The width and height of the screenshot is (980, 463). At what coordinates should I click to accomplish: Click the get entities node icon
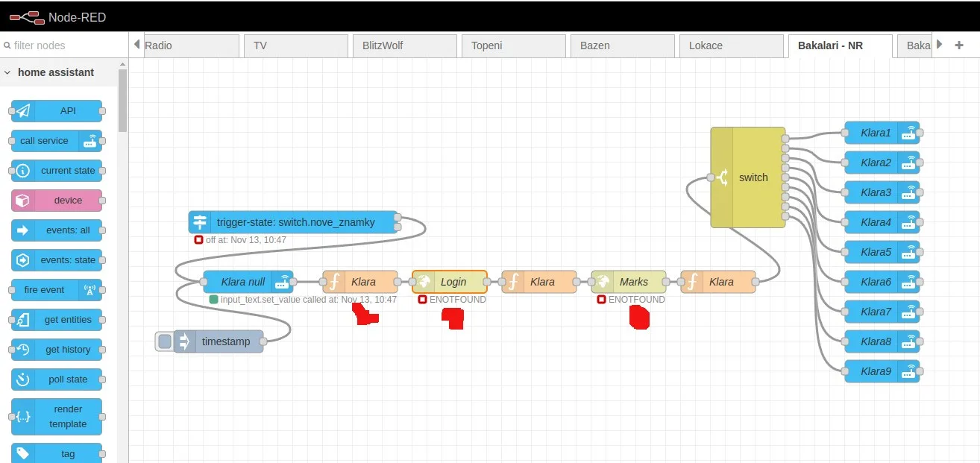coord(23,320)
